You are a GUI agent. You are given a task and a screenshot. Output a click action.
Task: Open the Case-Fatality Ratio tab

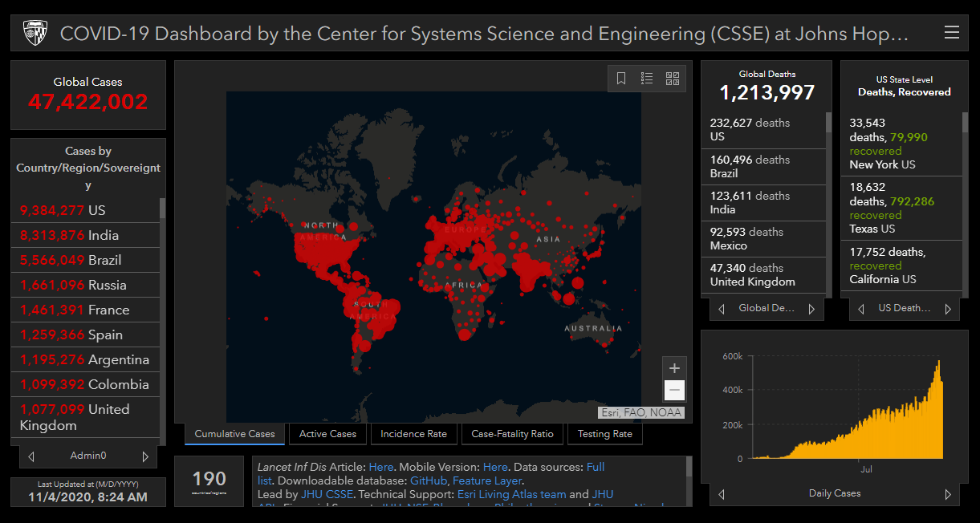click(x=513, y=434)
